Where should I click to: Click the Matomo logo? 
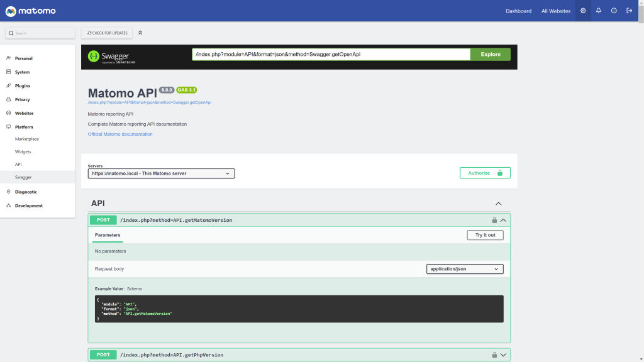tap(31, 11)
